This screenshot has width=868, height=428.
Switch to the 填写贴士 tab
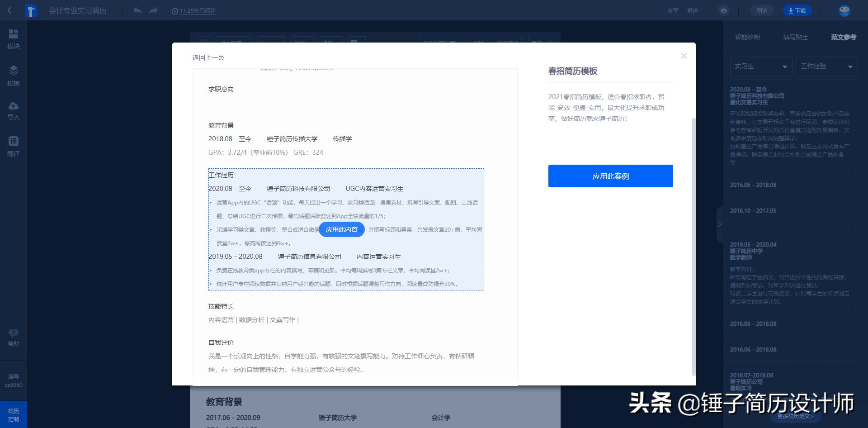[x=796, y=37]
